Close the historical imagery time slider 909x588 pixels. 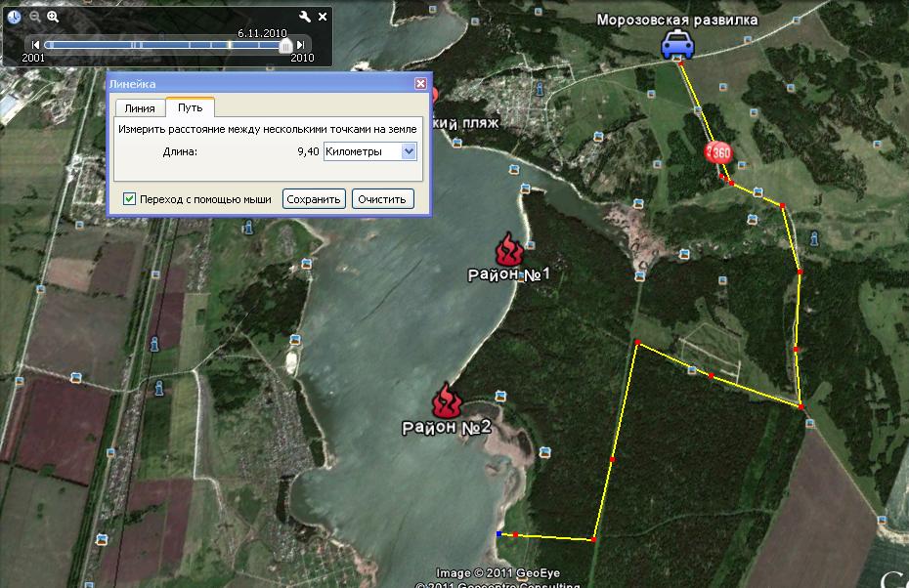tap(323, 17)
